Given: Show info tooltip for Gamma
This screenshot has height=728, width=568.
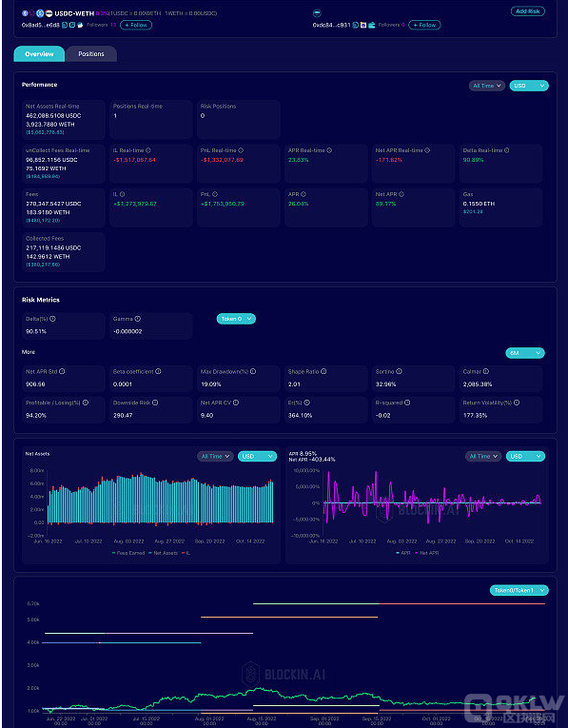Looking at the screenshot, I should 137,319.
